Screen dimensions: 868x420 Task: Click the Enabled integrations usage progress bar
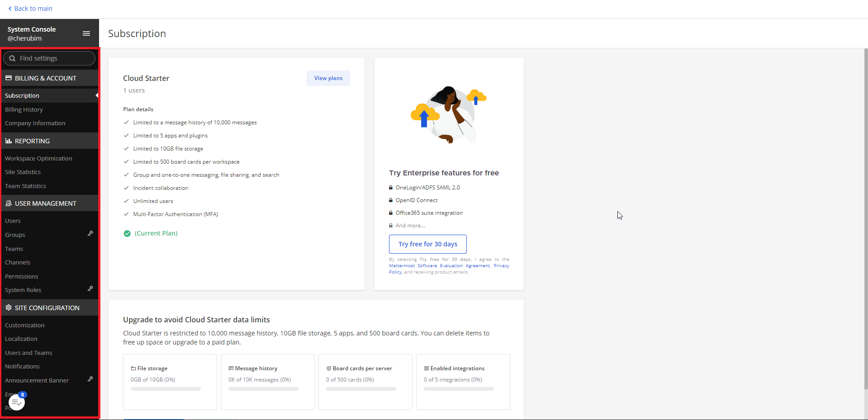tap(459, 389)
